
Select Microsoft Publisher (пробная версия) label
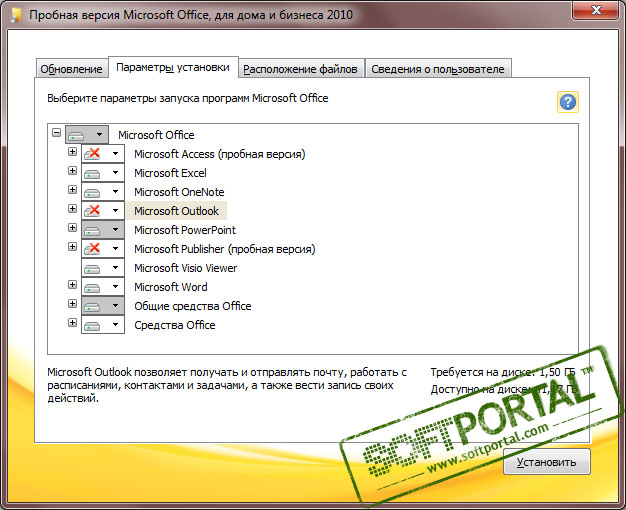225,249
